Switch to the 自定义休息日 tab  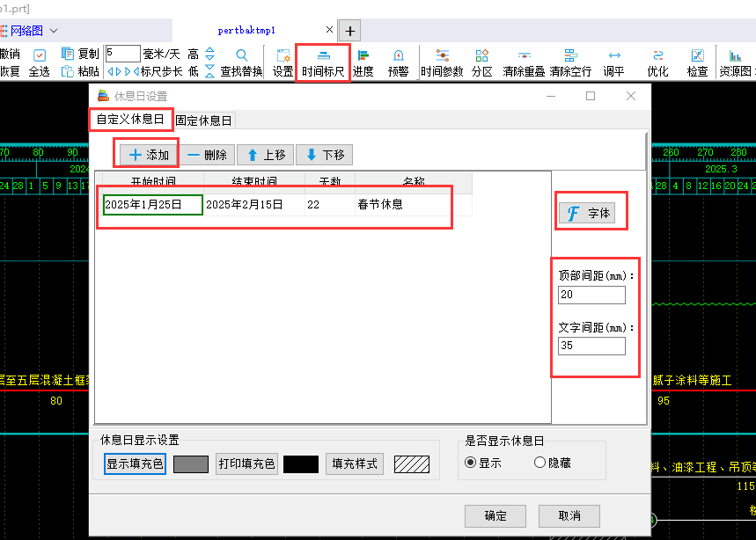(130, 120)
